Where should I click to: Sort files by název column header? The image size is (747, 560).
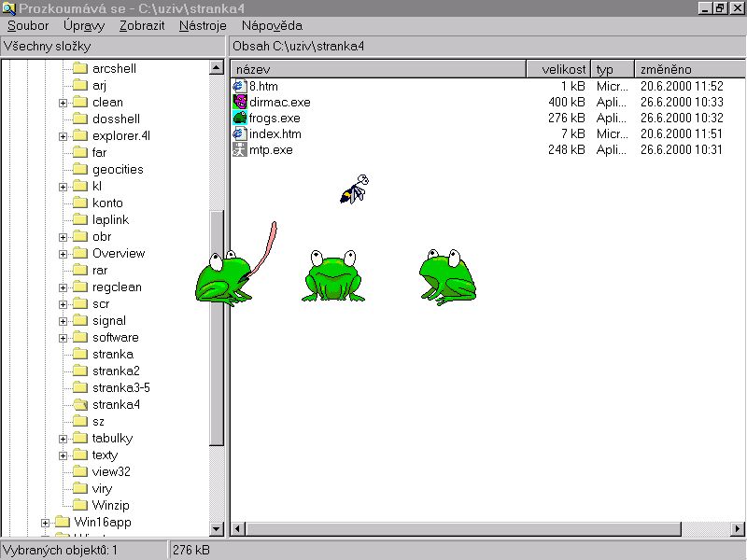[x=378, y=69]
